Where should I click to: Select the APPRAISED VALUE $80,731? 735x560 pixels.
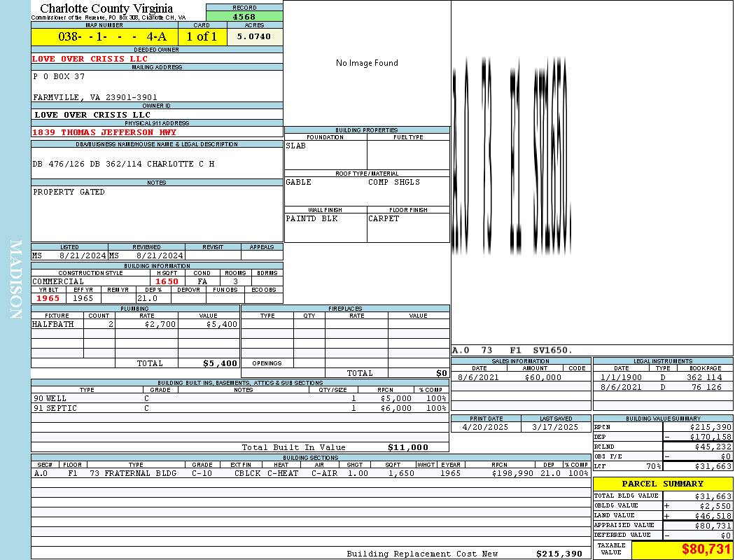tap(713, 526)
